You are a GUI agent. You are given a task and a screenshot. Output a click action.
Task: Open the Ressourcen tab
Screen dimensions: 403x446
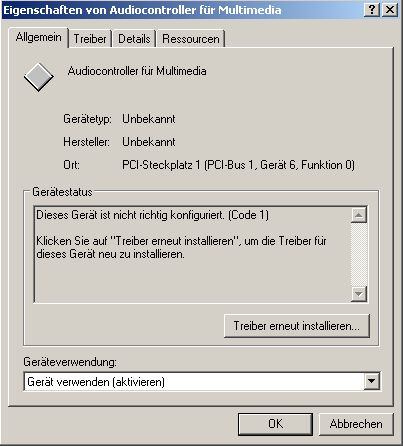coord(191,39)
